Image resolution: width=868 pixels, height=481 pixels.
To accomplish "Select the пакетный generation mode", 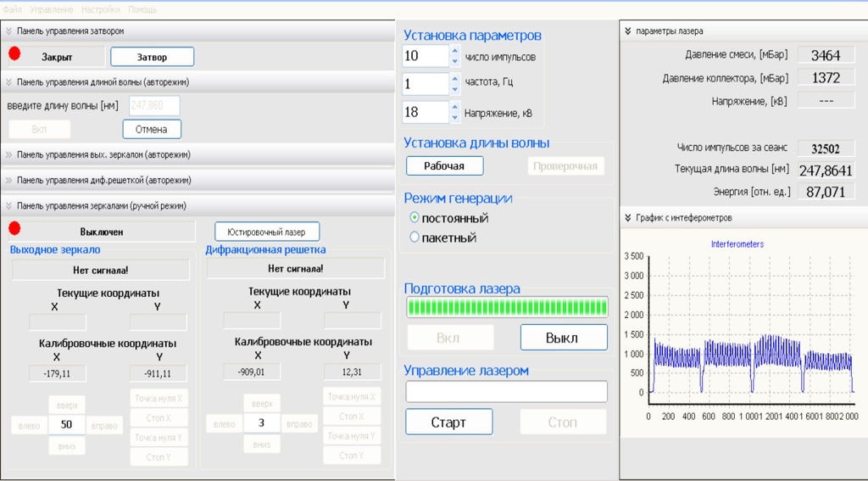I will [x=415, y=238].
